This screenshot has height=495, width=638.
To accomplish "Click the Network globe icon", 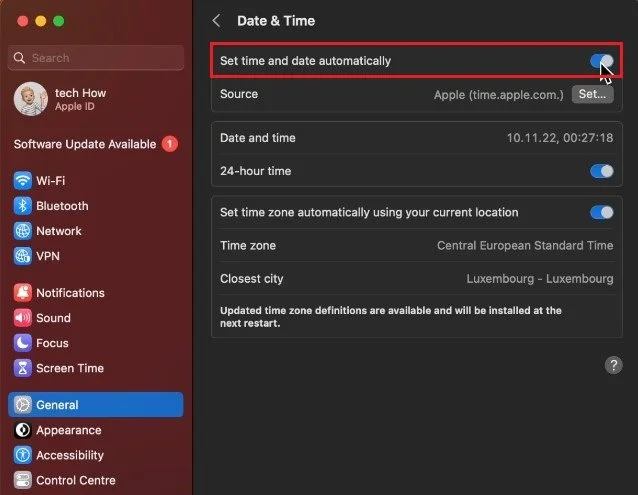I will point(23,231).
